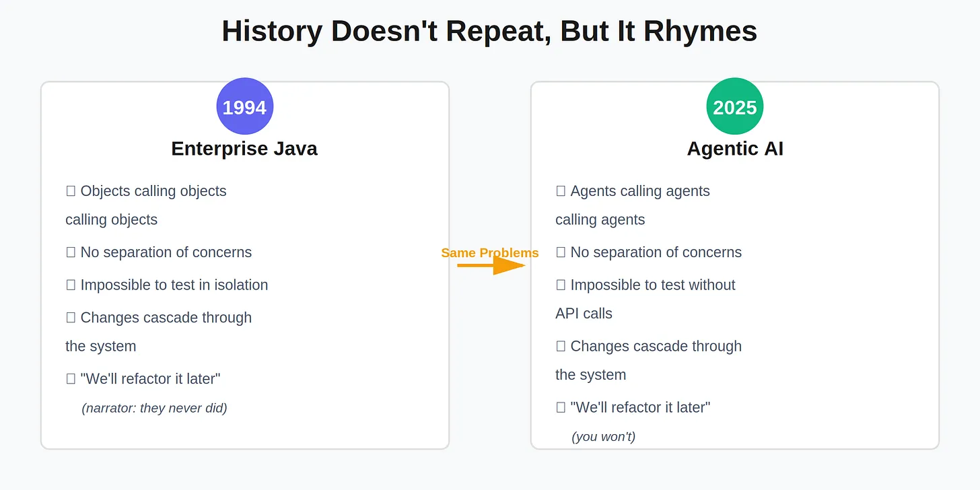This screenshot has height=490, width=980.
Task: Click the "Enterprise Java" heading
Action: (244, 148)
